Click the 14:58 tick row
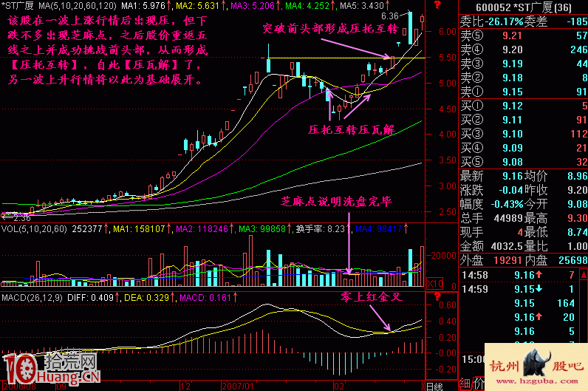This screenshot has width=588, height=391. 519,275
